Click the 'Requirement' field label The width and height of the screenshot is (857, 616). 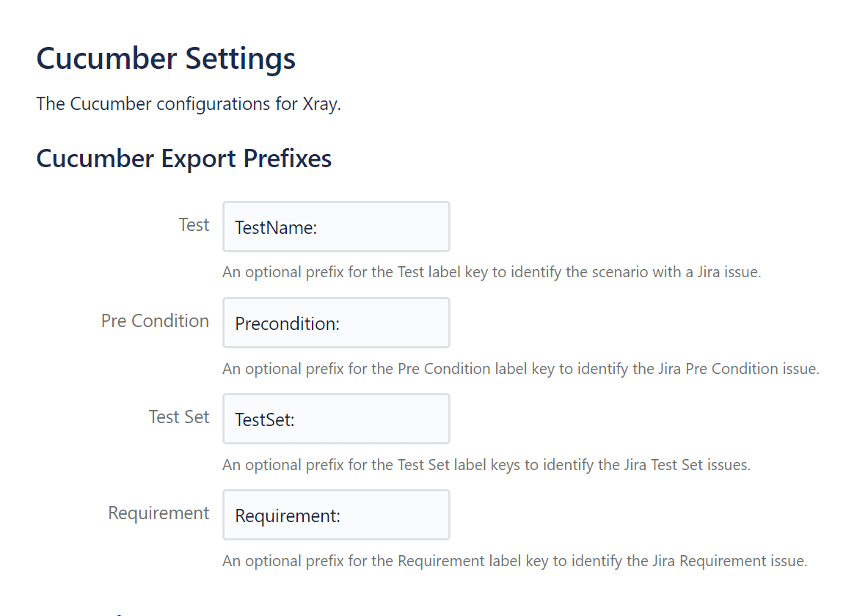(x=158, y=513)
